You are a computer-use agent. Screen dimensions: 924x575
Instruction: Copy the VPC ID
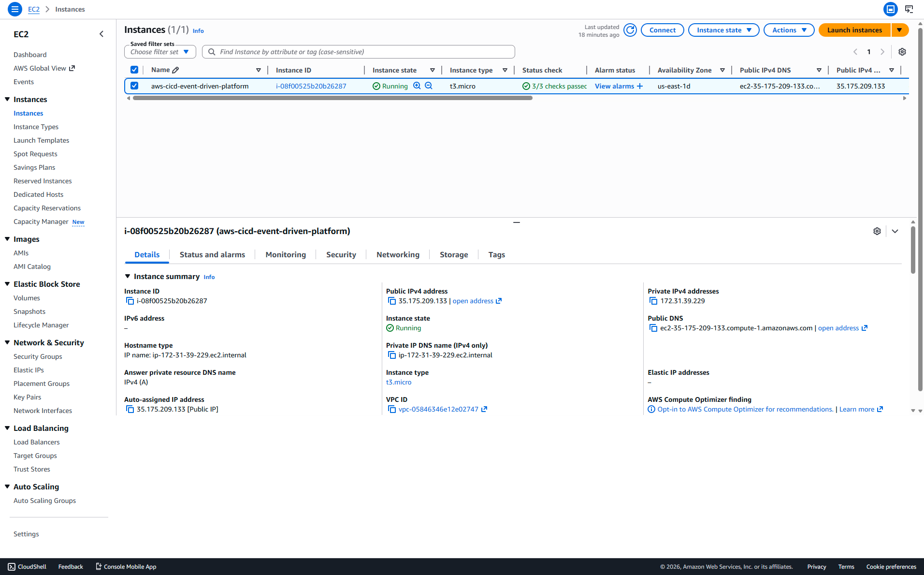(392, 409)
